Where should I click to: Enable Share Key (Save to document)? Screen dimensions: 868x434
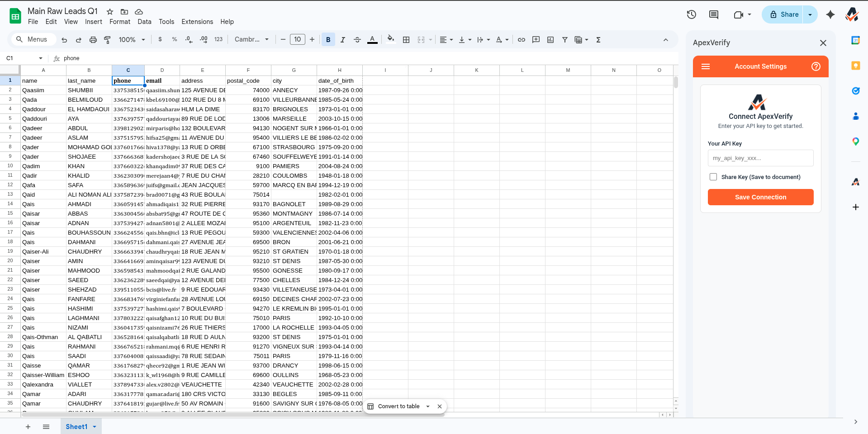713,177
